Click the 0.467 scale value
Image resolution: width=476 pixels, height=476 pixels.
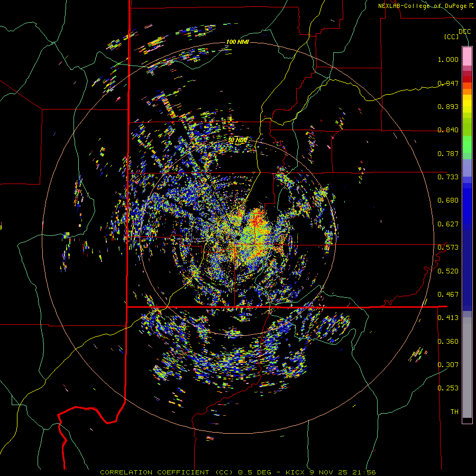click(448, 294)
